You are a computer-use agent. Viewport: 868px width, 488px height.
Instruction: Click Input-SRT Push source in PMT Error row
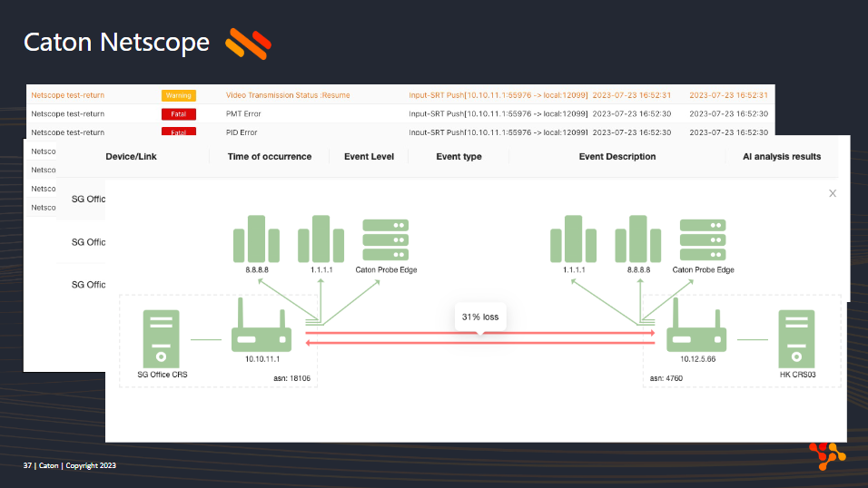[498, 114]
